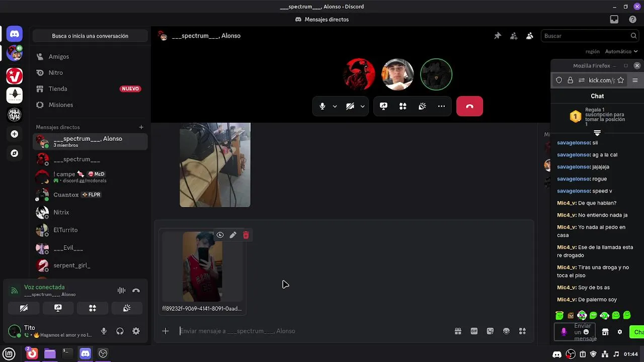Toggle camera in the call control bar
This screenshot has width=644, height=362.
350,106
